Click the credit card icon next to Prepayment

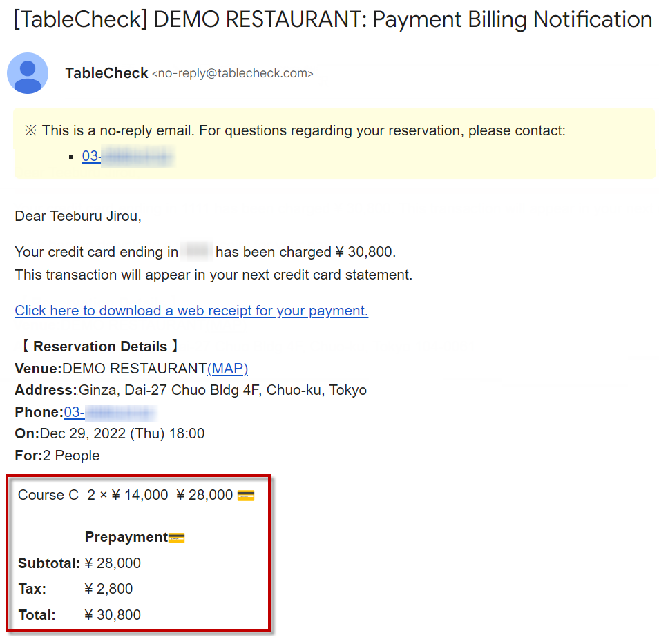point(177,538)
